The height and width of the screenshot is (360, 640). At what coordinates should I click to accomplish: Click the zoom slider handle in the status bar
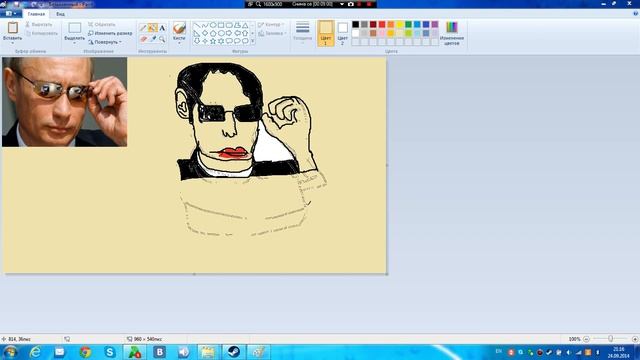(611, 339)
